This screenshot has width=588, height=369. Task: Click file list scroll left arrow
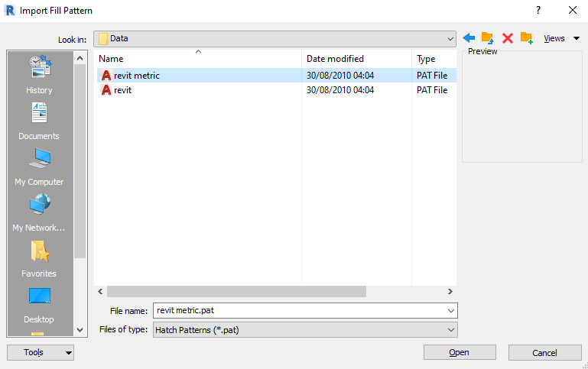point(100,291)
